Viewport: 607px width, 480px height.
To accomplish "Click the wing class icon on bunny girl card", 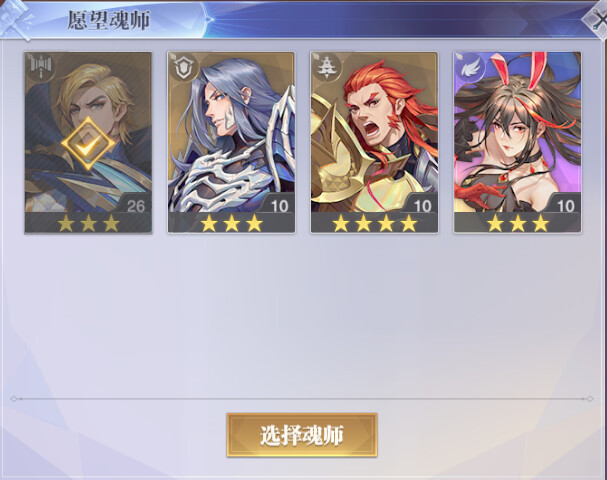I will tap(470, 68).
